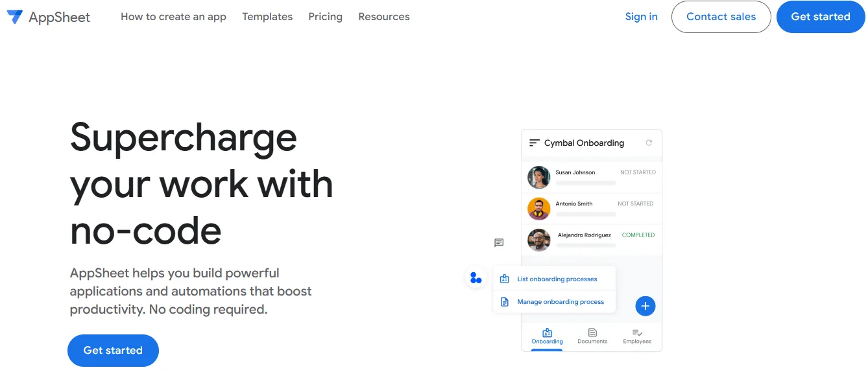Image resolution: width=868 pixels, height=372 pixels.
Task: Click the Documents tab label
Action: (592, 342)
